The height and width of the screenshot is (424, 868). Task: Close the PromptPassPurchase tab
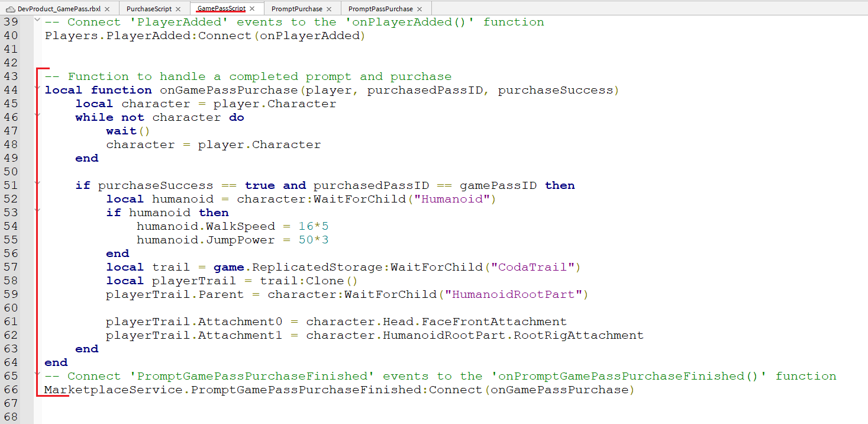coord(420,9)
